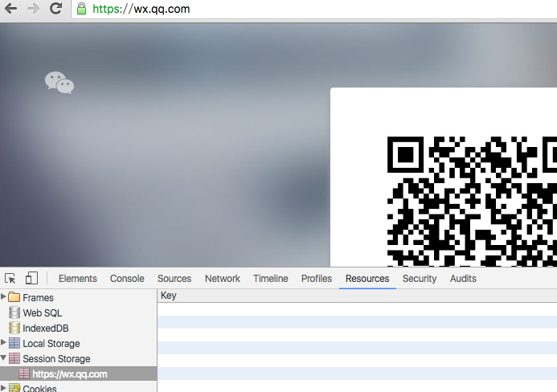Click the Cookies icon in sidebar
Screen dimensions: 557x392
pos(14,388)
